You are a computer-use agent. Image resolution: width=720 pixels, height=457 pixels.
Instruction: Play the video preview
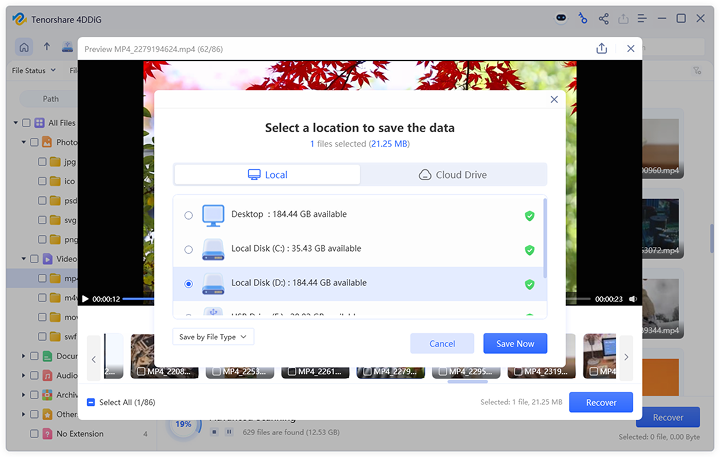(x=85, y=299)
